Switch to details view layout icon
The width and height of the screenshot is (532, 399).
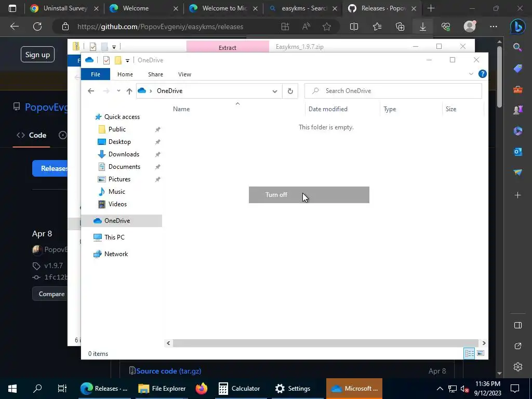click(x=469, y=353)
